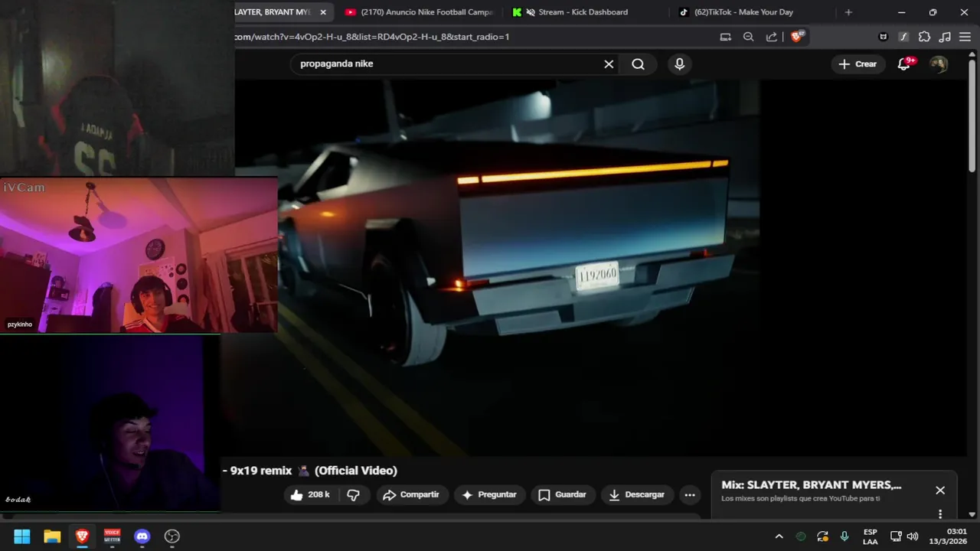Screen dimensions: 980x551
Task: Open the YouTube notifications bell
Action: click(x=904, y=64)
